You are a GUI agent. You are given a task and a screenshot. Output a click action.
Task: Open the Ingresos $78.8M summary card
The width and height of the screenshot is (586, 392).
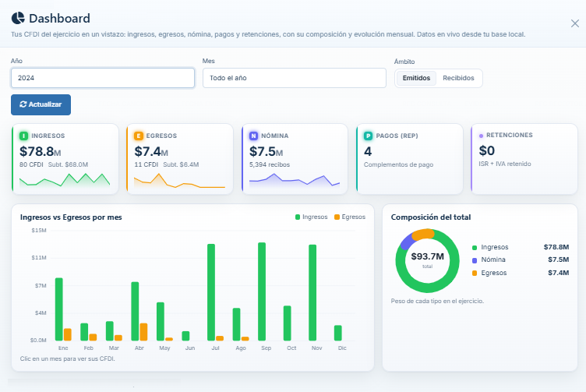pyautogui.click(x=65, y=159)
